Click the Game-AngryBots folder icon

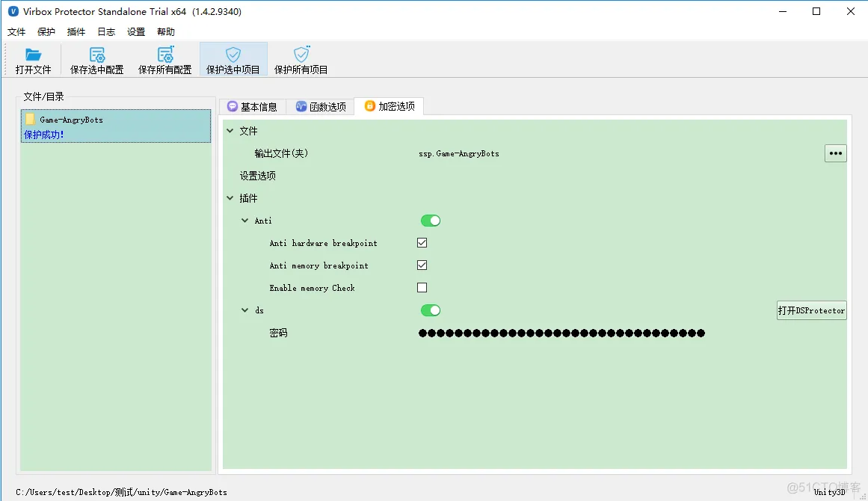[31, 120]
